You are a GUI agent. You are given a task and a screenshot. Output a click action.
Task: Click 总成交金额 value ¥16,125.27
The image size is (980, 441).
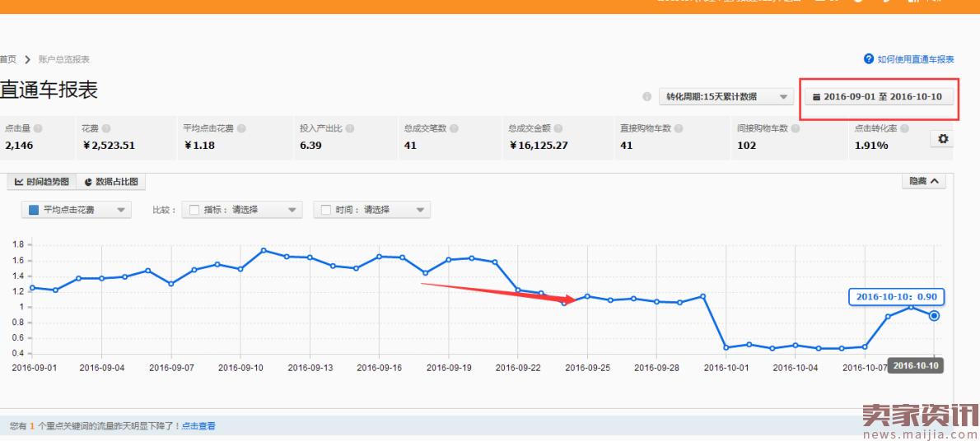538,146
